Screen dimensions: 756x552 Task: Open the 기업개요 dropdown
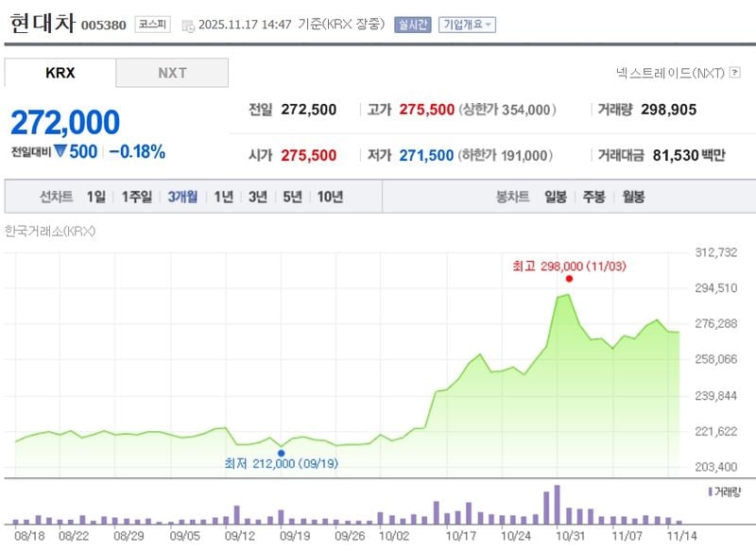[465, 26]
